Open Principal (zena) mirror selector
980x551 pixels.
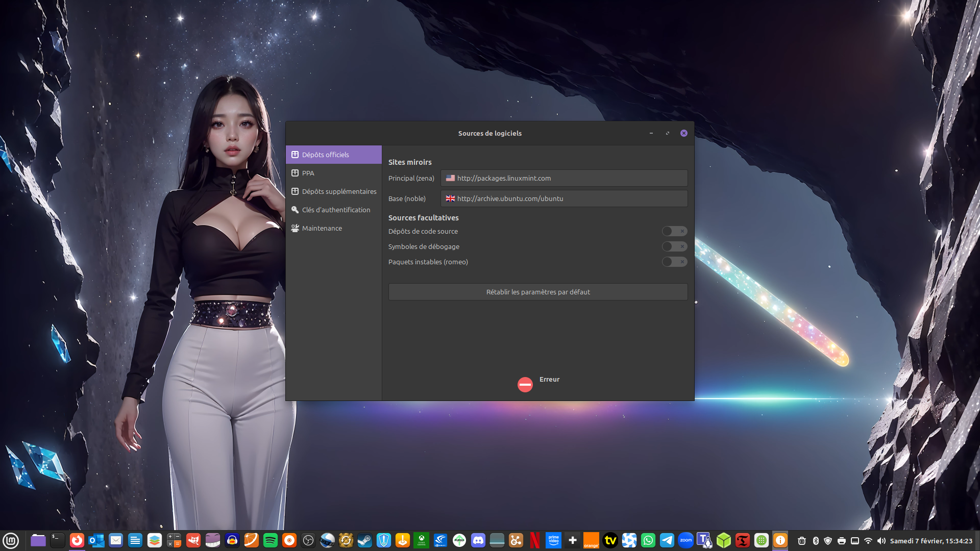[x=563, y=178]
